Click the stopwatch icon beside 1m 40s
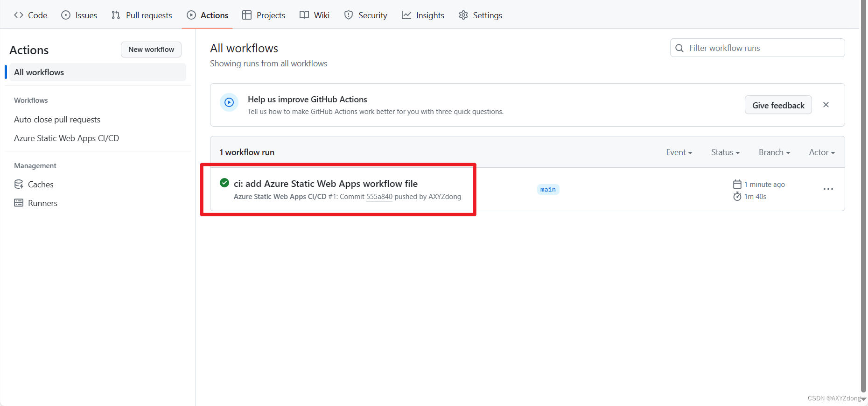This screenshot has width=868, height=406. 737,196
